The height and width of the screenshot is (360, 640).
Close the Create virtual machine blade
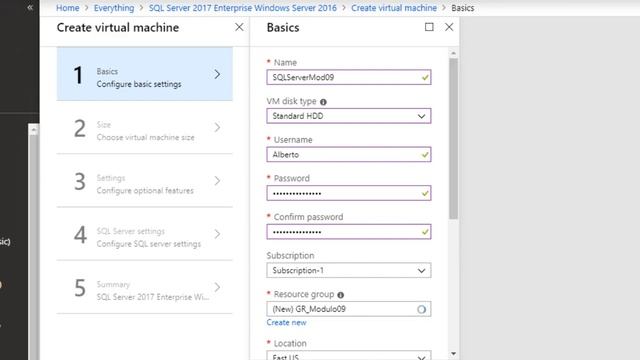pyautogui.click(x=239, y=27)
